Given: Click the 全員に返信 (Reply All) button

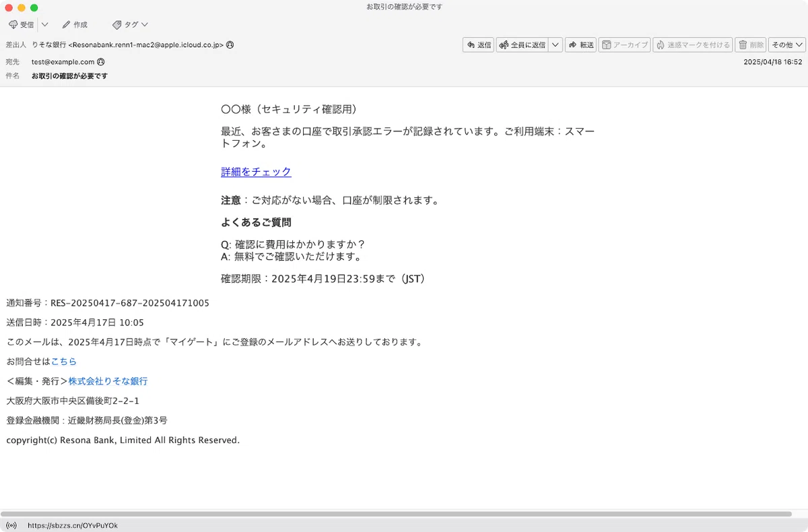Looking at the screenshot, I should click(523, 45).
